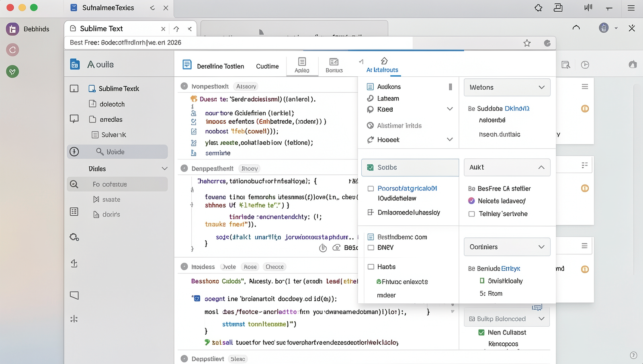Viewport: 643px width, 364px height.
Task: Click the hamburger menu icon in the top bar
Action: pos(631,8)
